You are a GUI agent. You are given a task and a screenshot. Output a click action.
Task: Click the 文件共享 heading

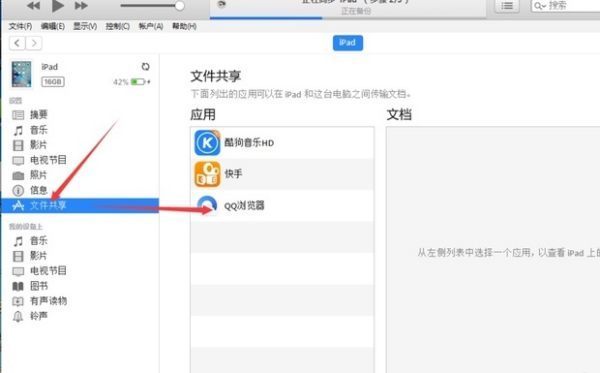point(215,76)
